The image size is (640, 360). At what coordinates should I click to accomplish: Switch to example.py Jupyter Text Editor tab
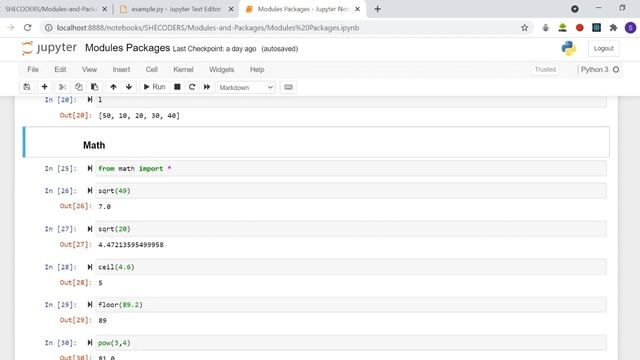(x=176, y=9)
